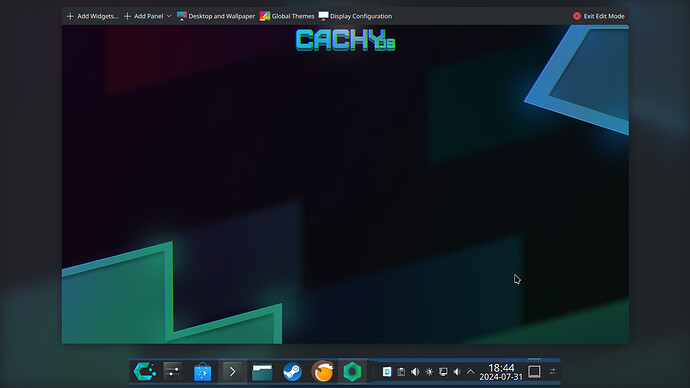Click the Add Panel button
The image size is (690, 388).
click(143, 16)
